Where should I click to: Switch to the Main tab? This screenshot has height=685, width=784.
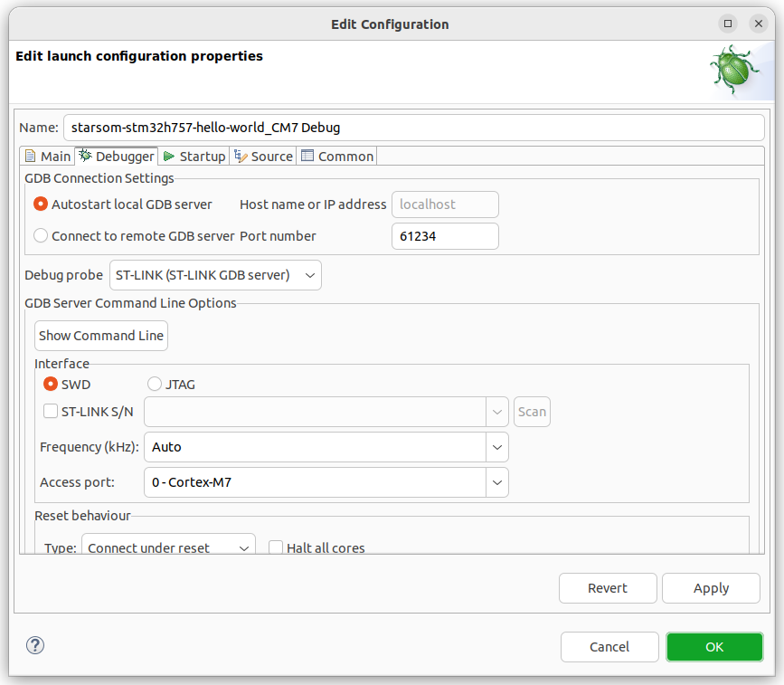point(47,157)
